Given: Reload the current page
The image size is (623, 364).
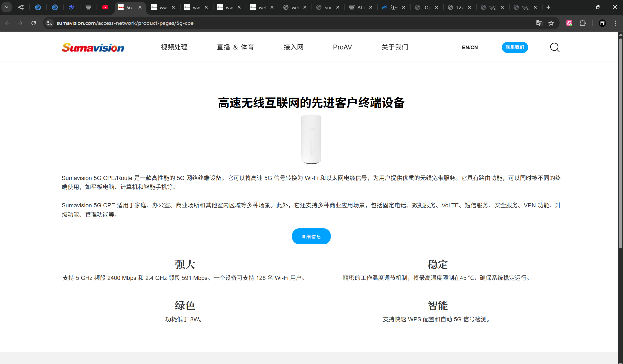Looking at the screenshot, I should [34, 23].
